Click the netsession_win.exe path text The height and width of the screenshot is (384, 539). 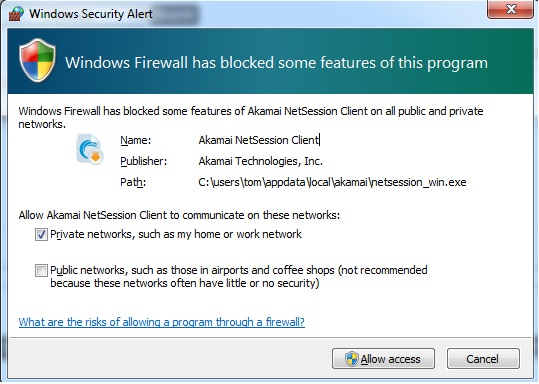332,182
